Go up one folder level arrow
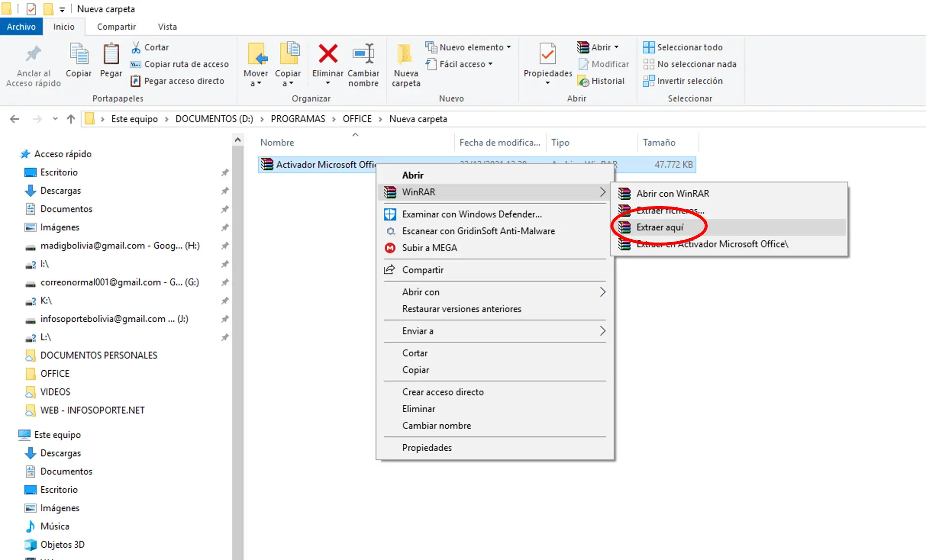 point(71,119)
